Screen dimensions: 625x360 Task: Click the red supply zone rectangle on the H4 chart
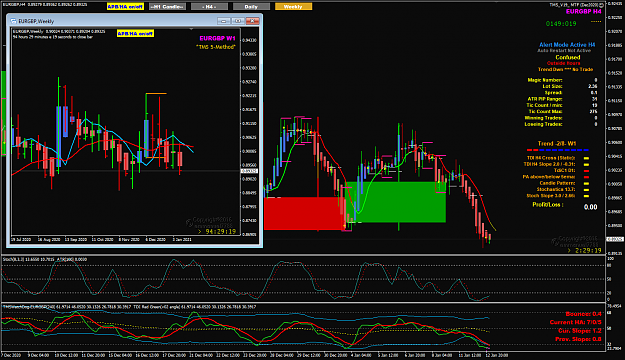304,213
